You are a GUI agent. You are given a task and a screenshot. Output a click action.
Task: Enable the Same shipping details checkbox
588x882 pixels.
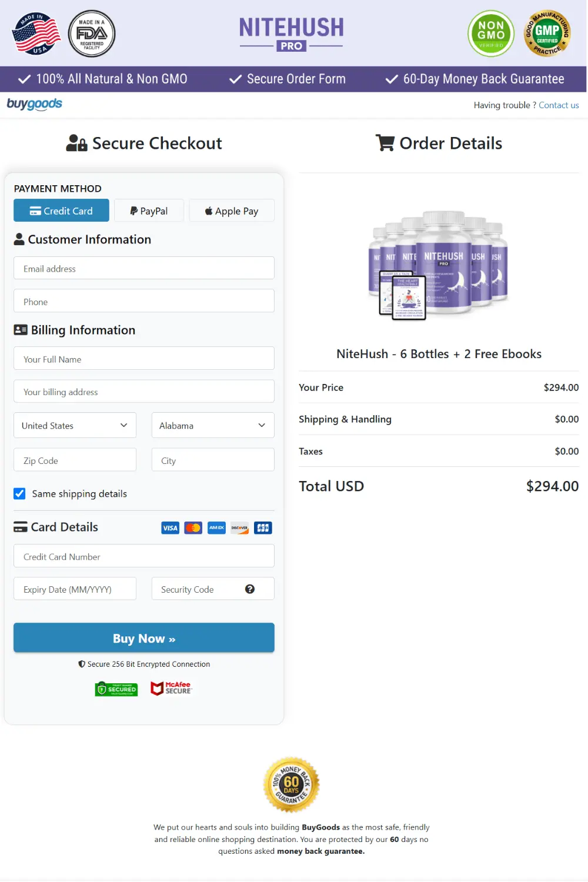click(x=19, y=493)
